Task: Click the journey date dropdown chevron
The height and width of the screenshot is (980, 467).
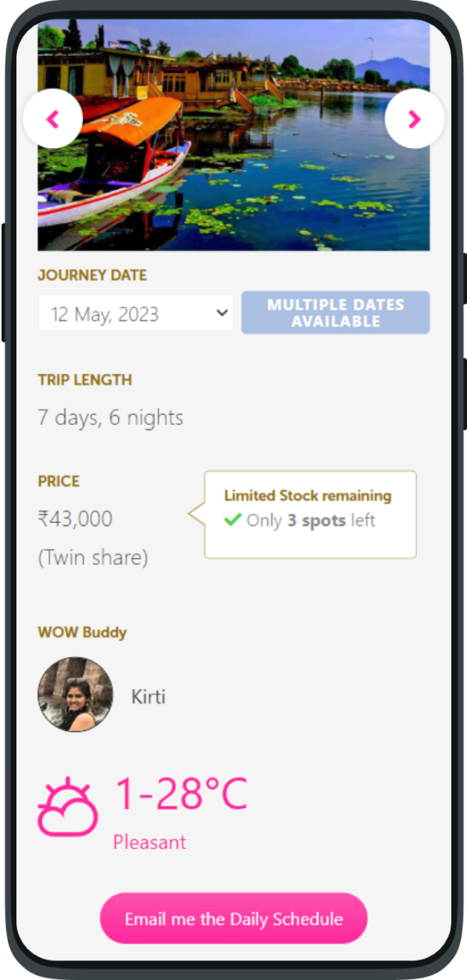Action: point(222,313)
